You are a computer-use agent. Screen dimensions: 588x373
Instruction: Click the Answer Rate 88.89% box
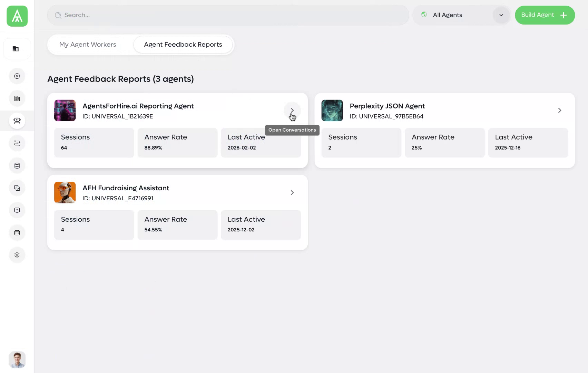177,143
